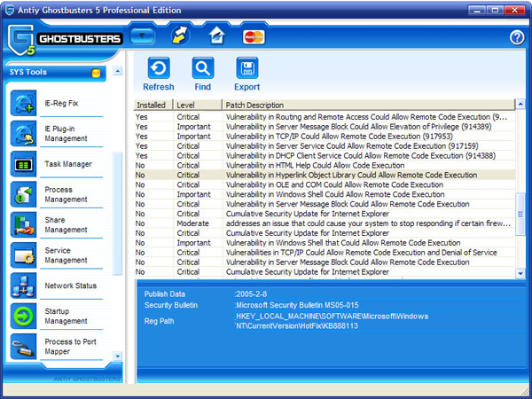Open Process Management icon
532x399 pixels.
tap(23, 194)
